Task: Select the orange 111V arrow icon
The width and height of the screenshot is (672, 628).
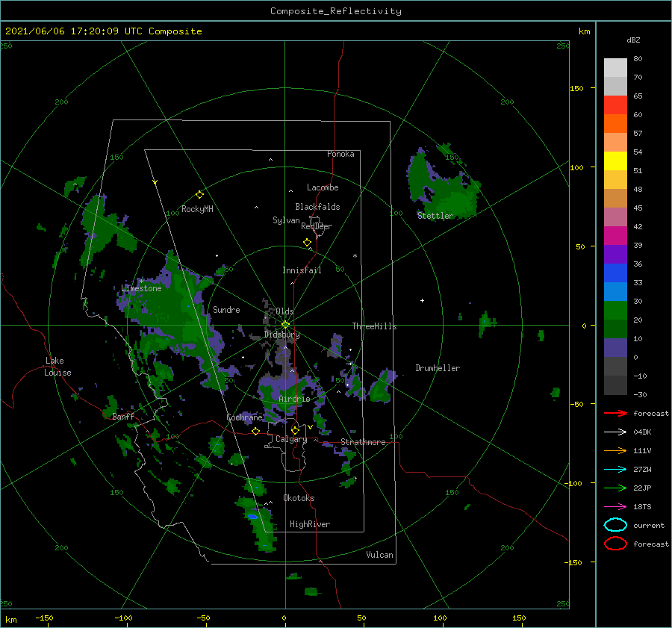Action: click(x=615, y=450)
